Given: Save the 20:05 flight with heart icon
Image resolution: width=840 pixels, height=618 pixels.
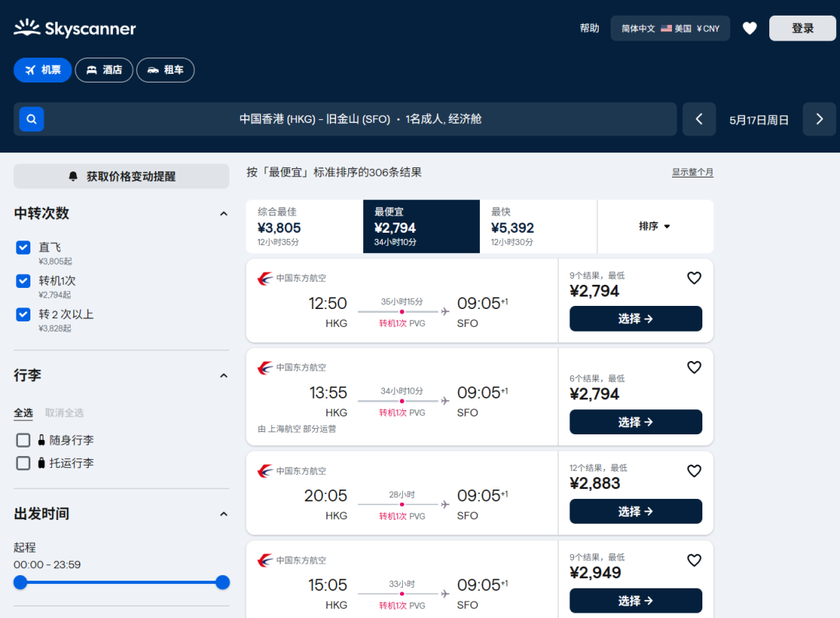Looking at the screenshot, I should [694, 471].
